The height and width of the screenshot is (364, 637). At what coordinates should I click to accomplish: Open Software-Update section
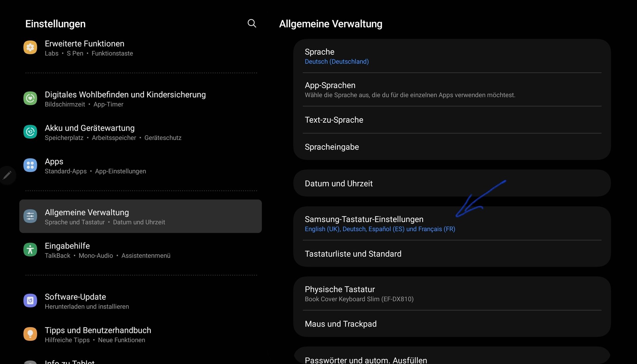point(141,301)
